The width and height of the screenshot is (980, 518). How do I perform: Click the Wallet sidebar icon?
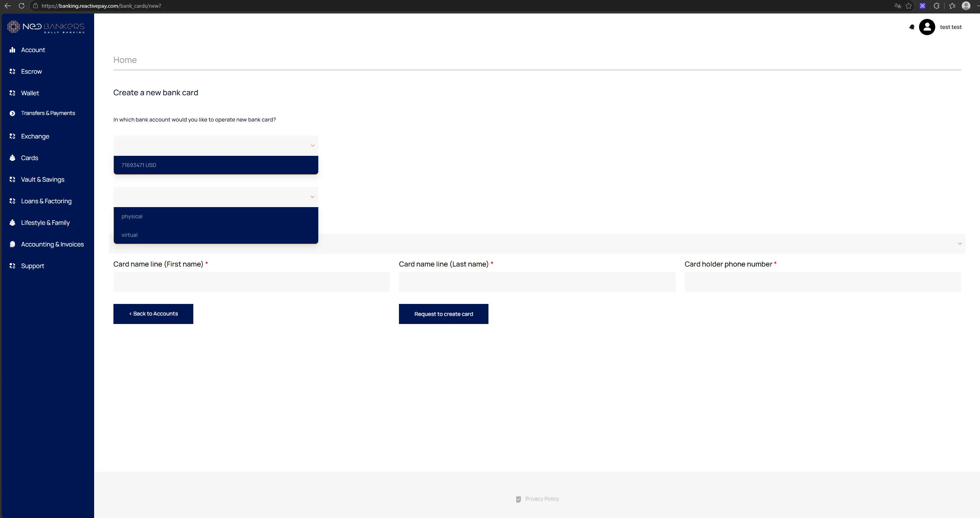click(12, 93)
